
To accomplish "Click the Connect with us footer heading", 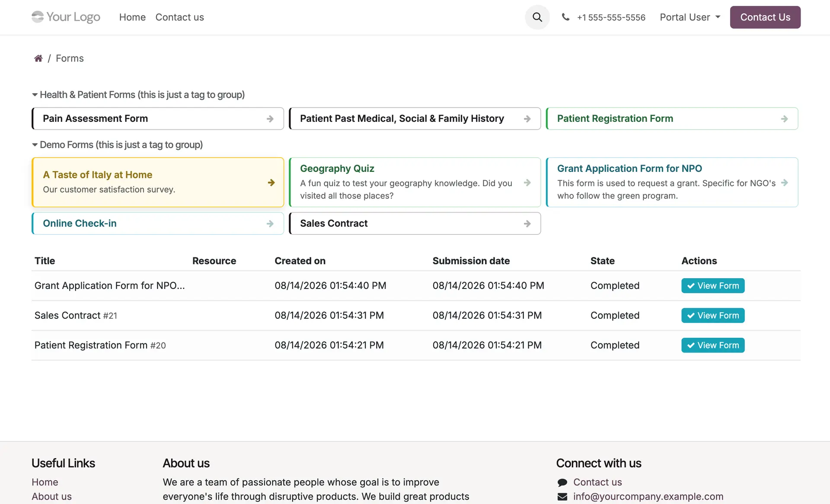I will point(599,463).
